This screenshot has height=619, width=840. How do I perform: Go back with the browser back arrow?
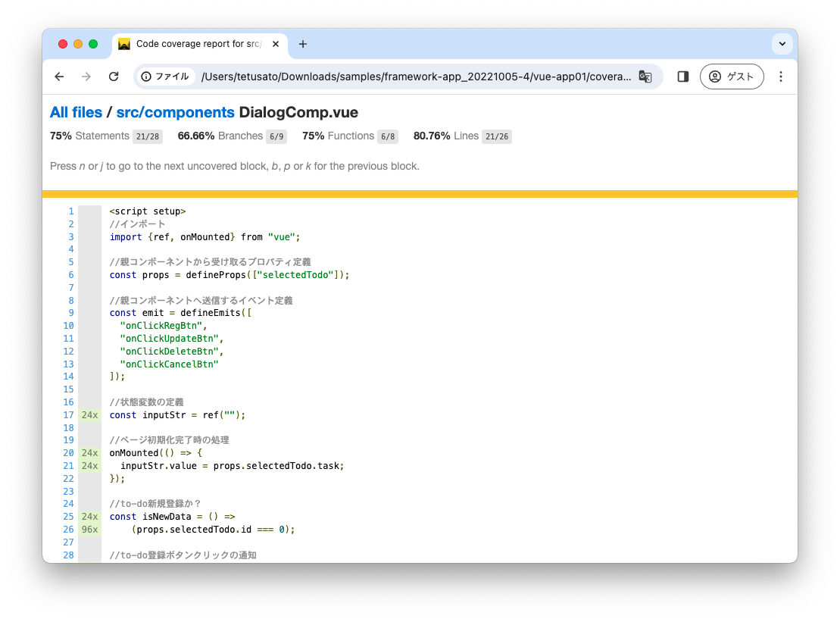[60, 77]
